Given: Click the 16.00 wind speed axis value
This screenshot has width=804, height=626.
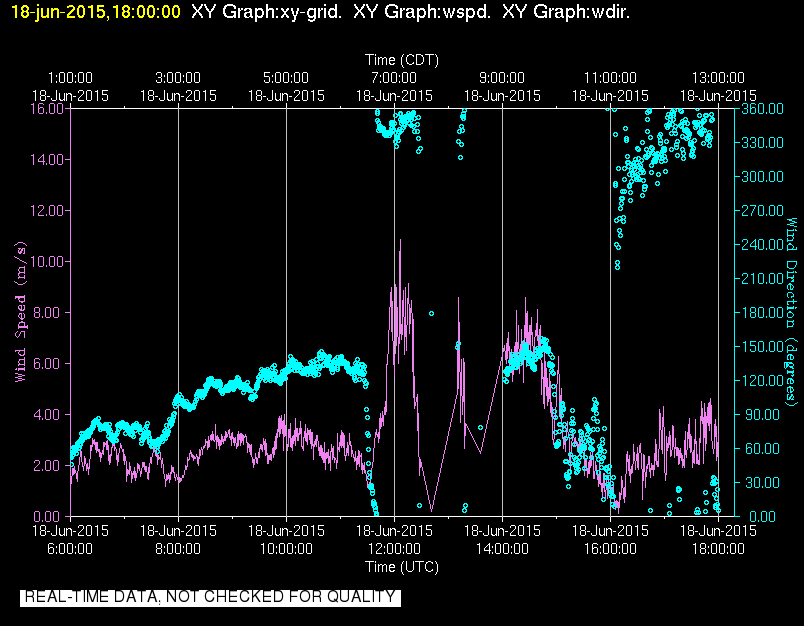Looking at the screenshot, I should (47, 109).
